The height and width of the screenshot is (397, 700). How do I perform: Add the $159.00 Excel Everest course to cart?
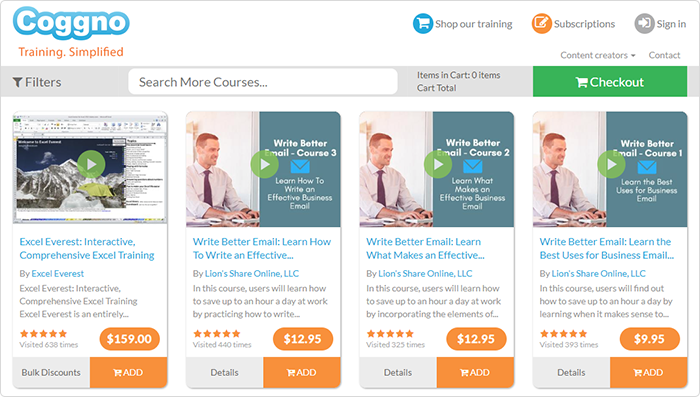click(129, 372)
